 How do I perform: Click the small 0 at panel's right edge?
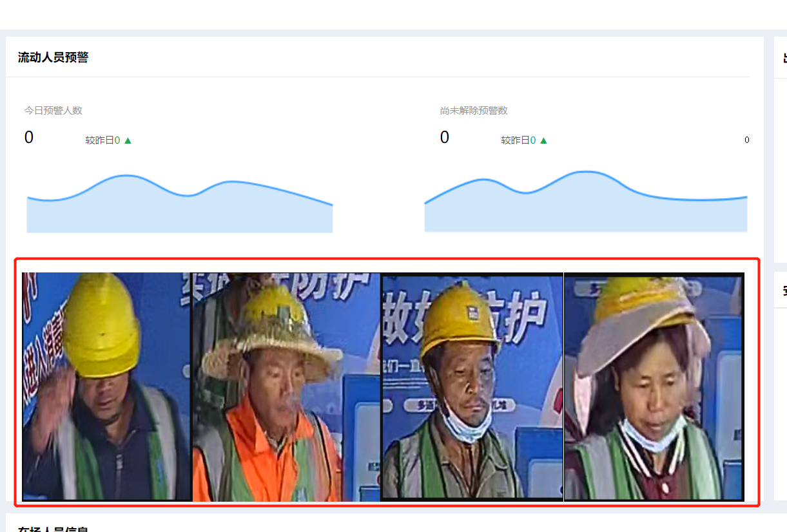[x=746, y=140]
